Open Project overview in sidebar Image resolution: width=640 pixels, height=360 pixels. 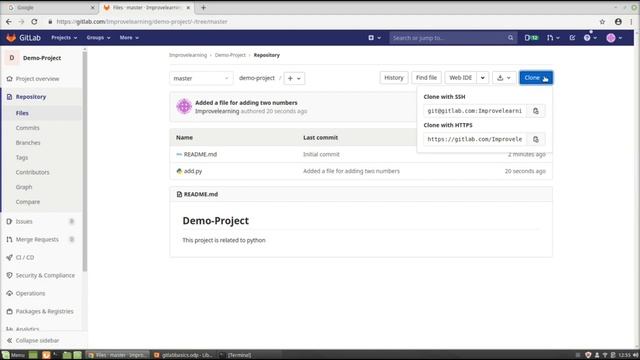pyautogui.click(x=37, y=79)
